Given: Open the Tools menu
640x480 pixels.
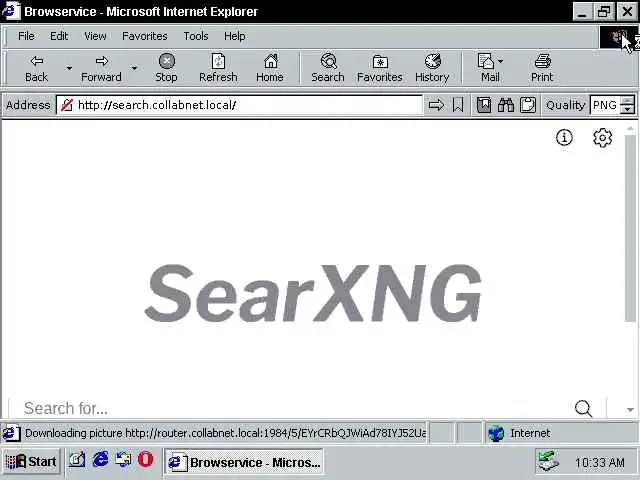Looking at the screenshot, I should pos(196,36).
